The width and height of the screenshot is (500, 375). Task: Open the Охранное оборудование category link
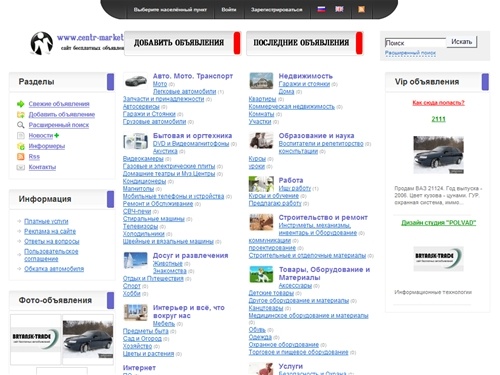tap(284, 345)
